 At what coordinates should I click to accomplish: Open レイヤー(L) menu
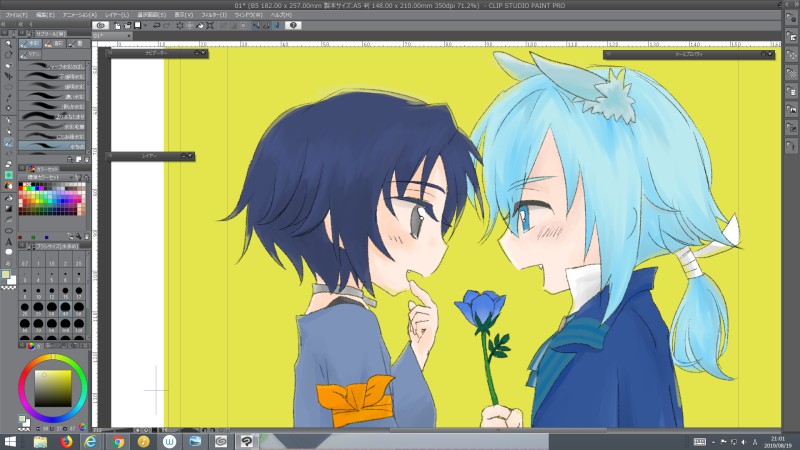pos(117,15)
